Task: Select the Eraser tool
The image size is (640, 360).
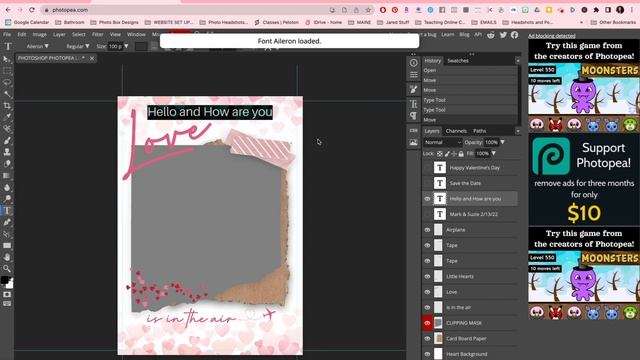Action: click(x=7, y=164)
